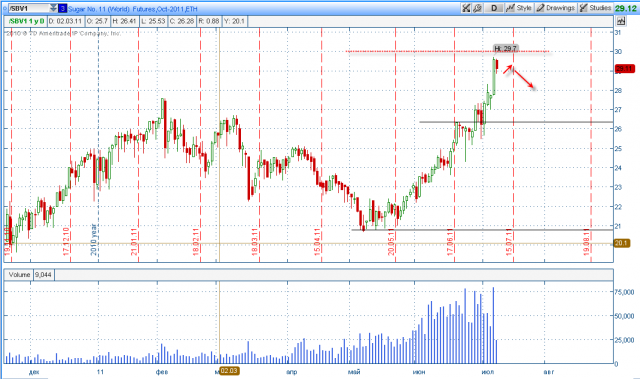Click the last price 29.12 display
The height and width of the screenshot is (379, 640).
[625, 8]
